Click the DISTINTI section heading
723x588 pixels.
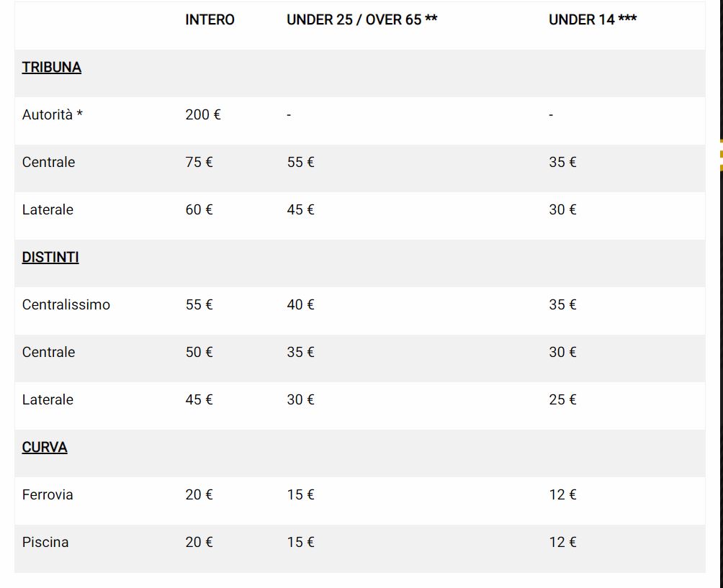[50, 257]
